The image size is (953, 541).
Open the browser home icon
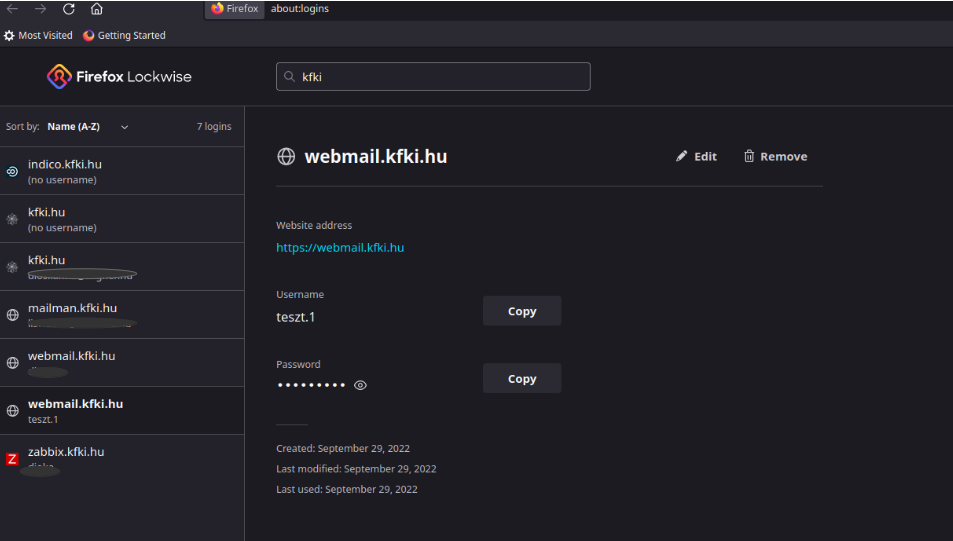97,9
